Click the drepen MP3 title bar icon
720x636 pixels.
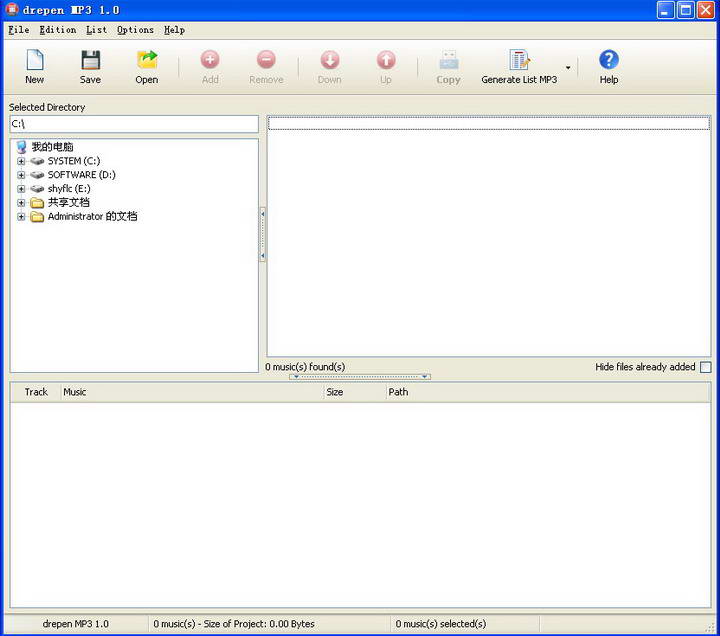(12, 10)
